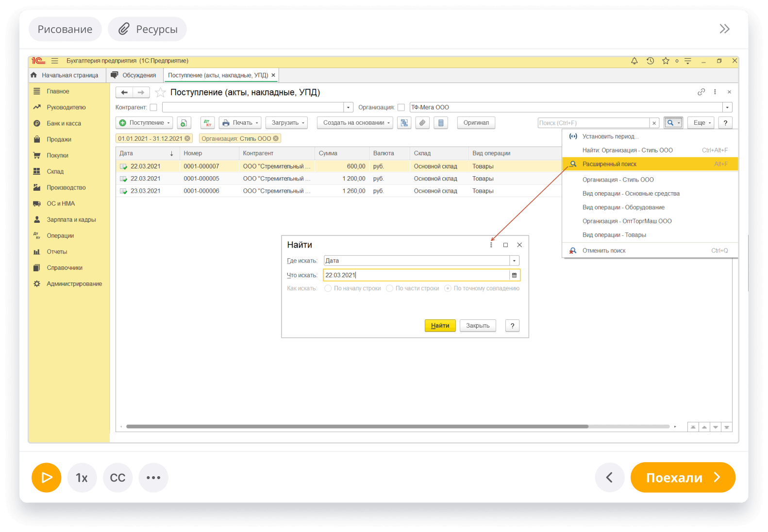
Task: Switch to the Обсуждения tab
Action: point(134,75)
